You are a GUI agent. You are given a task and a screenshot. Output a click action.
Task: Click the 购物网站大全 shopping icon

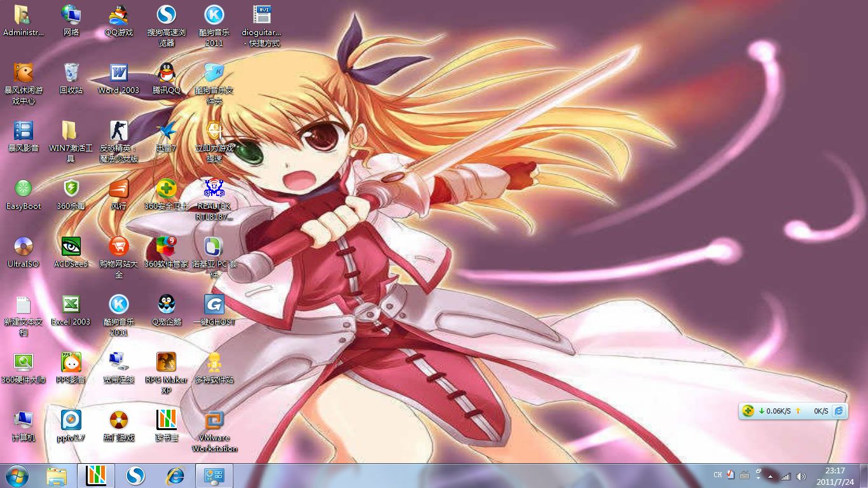click(119, 257)
